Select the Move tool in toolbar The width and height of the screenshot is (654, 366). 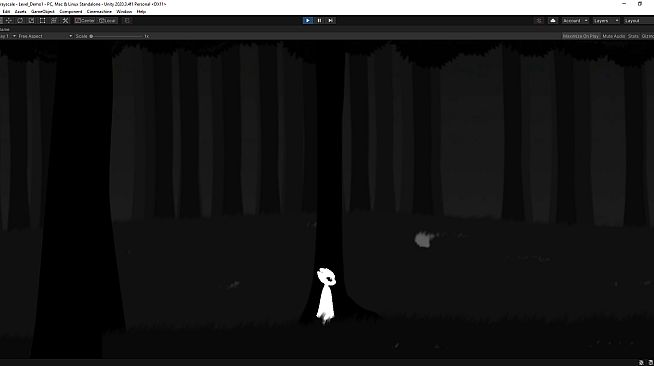click(8, 20)
